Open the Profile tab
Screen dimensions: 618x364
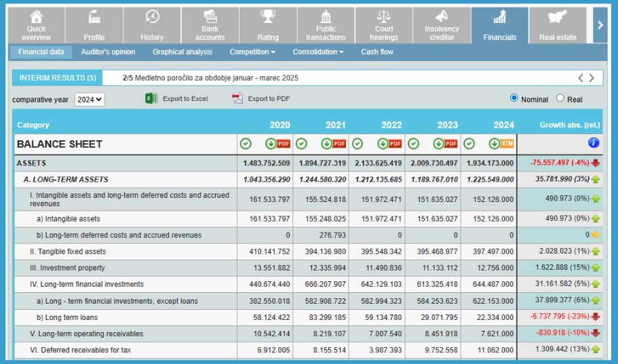pyautogui.click(x=94, y=25)
